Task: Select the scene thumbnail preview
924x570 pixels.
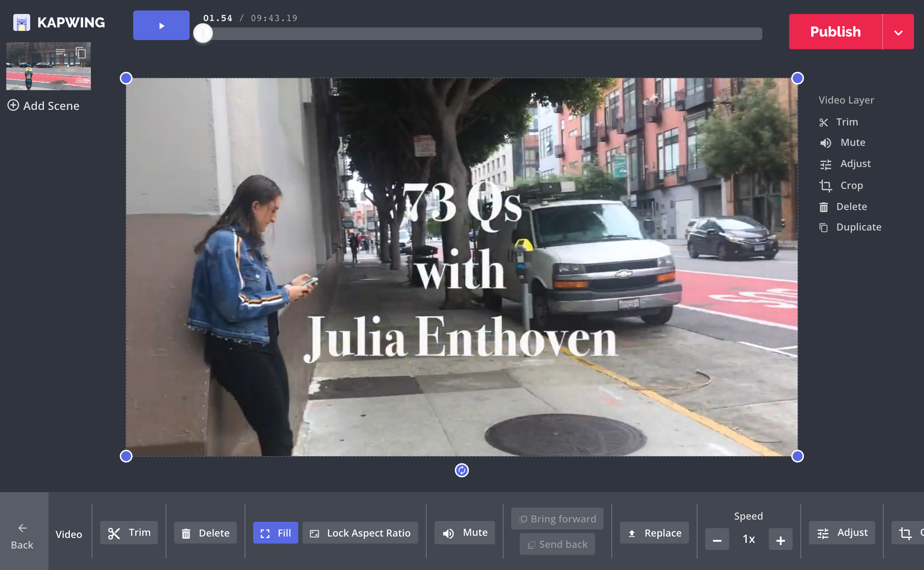Action: point(42,69)
